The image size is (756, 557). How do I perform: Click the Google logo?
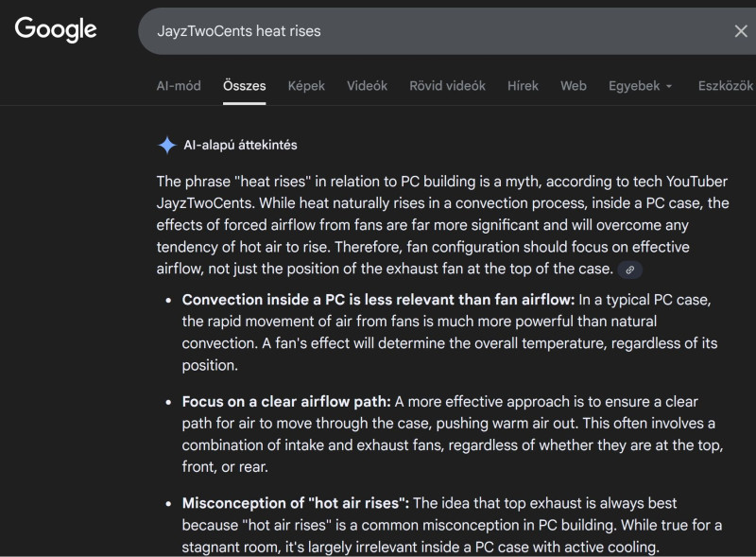[x=56, y=29]
